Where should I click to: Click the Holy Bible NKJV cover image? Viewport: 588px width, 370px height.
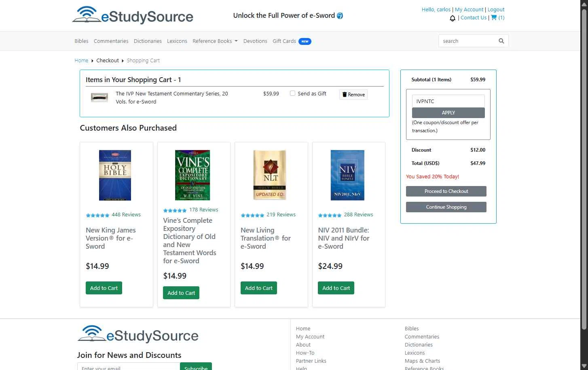(x=115, y=175)
